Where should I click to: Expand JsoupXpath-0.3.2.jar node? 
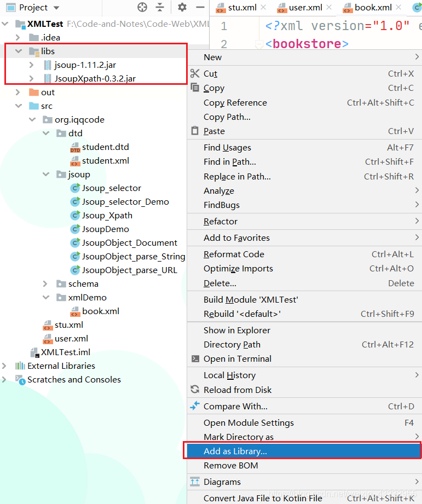(x=31, y=78)
